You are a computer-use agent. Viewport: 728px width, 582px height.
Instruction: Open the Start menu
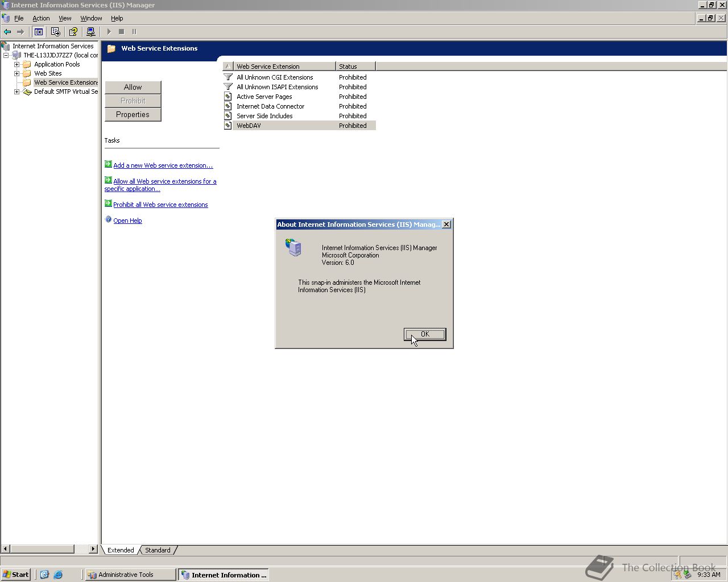(x=16, y=575)
